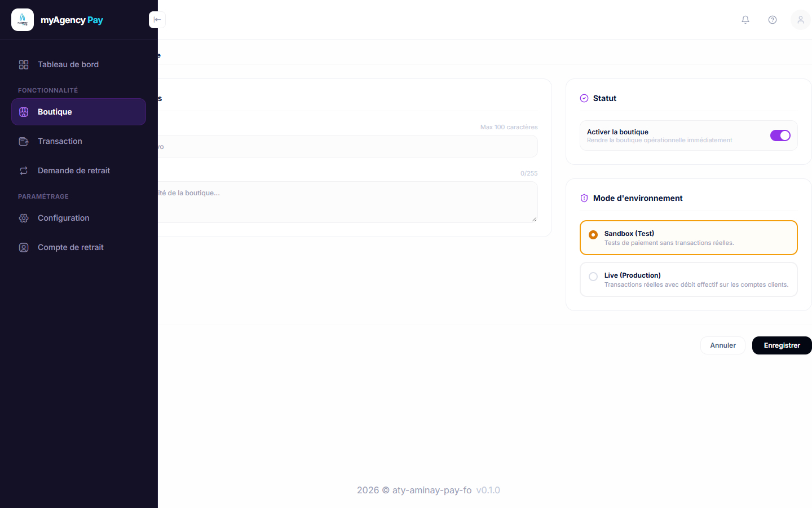Click the Annuler button
This screenshot has height=508, width=812.
point(723,345)
